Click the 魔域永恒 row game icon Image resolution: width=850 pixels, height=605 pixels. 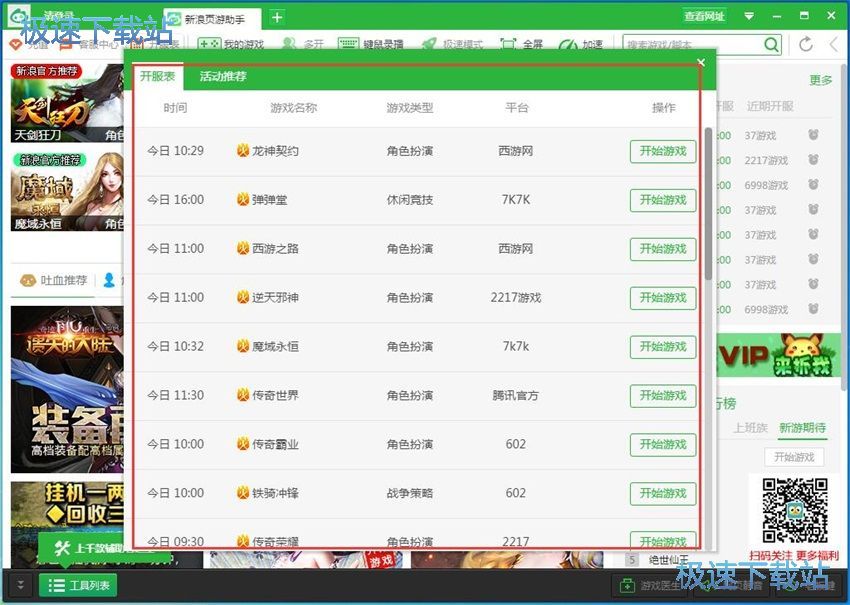[243, 345]
